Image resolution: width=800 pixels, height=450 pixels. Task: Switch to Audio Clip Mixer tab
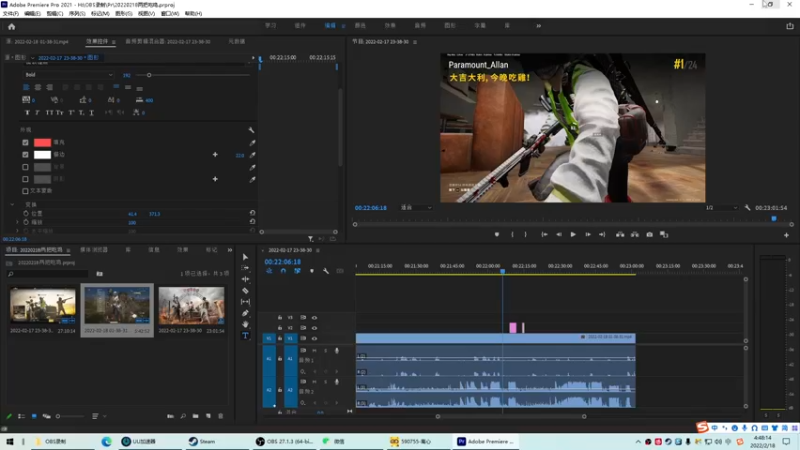point(167,42)
